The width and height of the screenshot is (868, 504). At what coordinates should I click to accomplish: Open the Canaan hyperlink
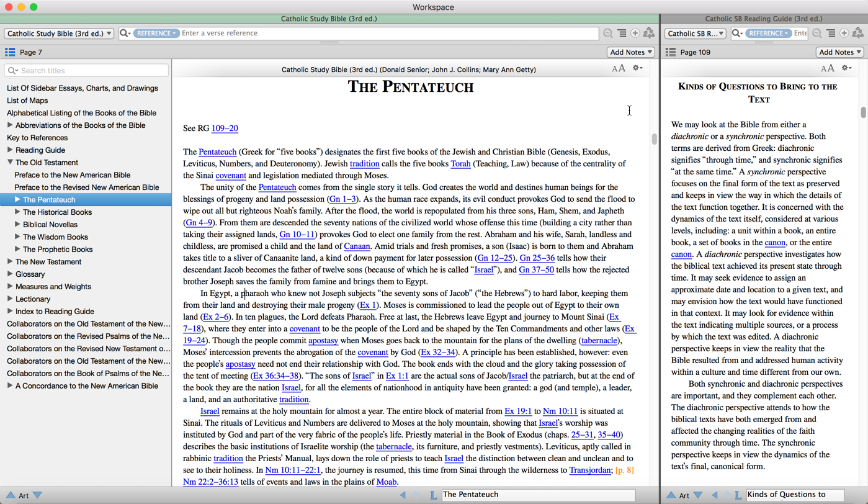coord(357,246)
